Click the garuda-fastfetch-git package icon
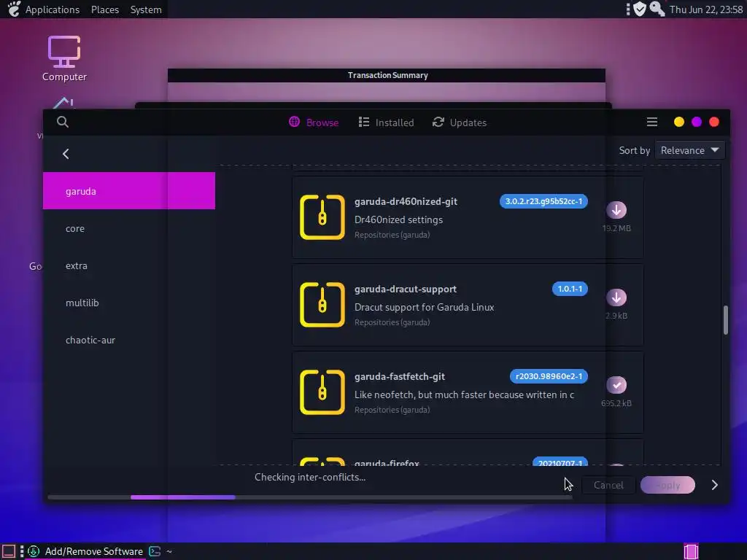Image resolution: width=747 pixels, height=560 pixels. [x=322, y=392]
